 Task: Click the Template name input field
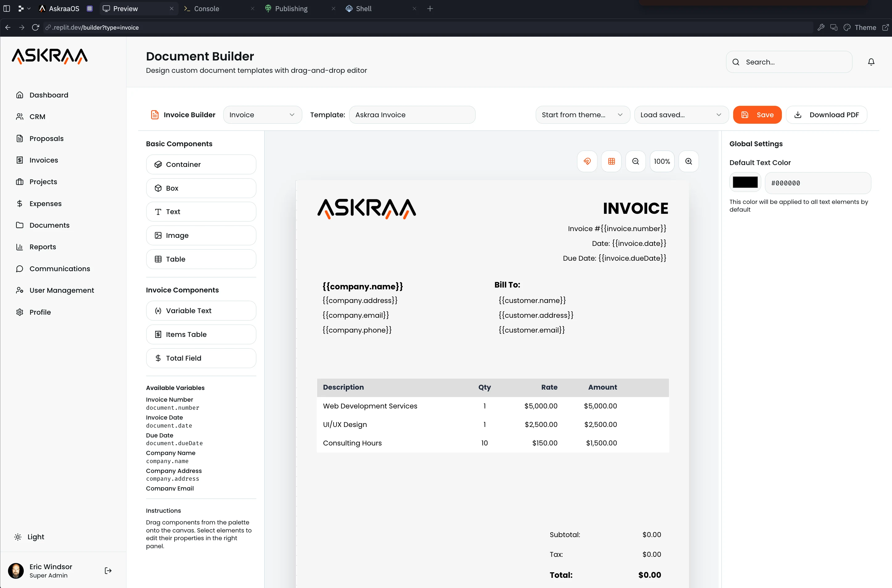[412, 115]
